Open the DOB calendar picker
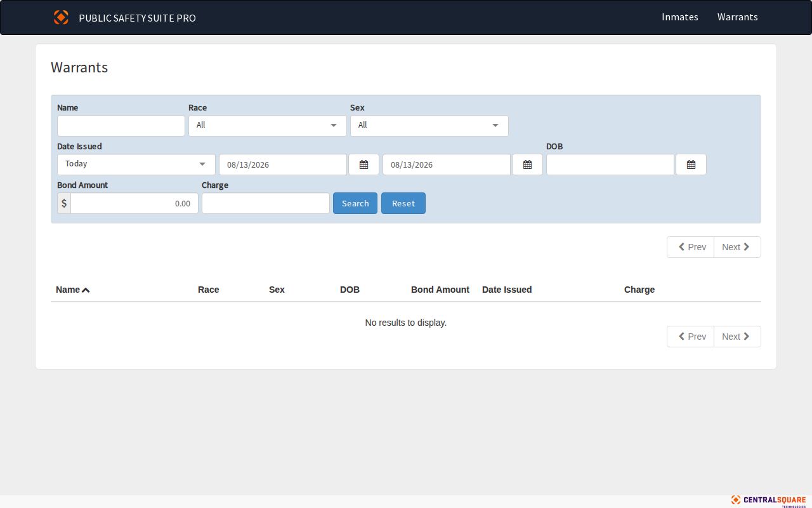The image size is (812, 508). (691, 164)
